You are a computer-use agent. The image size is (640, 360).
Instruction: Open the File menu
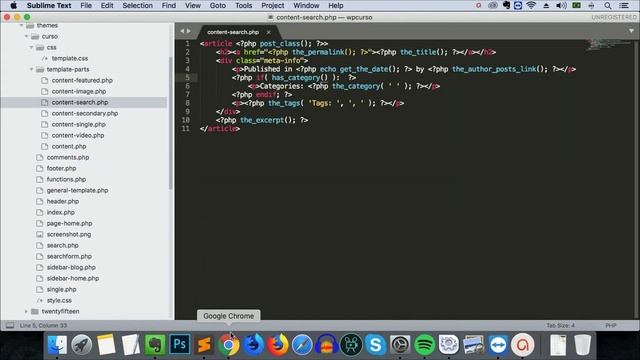click(86, 5)
